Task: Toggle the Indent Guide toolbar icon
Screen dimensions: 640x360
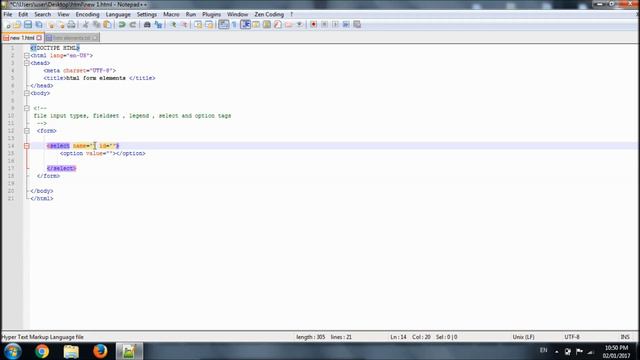Action: (x=245, y=25)
